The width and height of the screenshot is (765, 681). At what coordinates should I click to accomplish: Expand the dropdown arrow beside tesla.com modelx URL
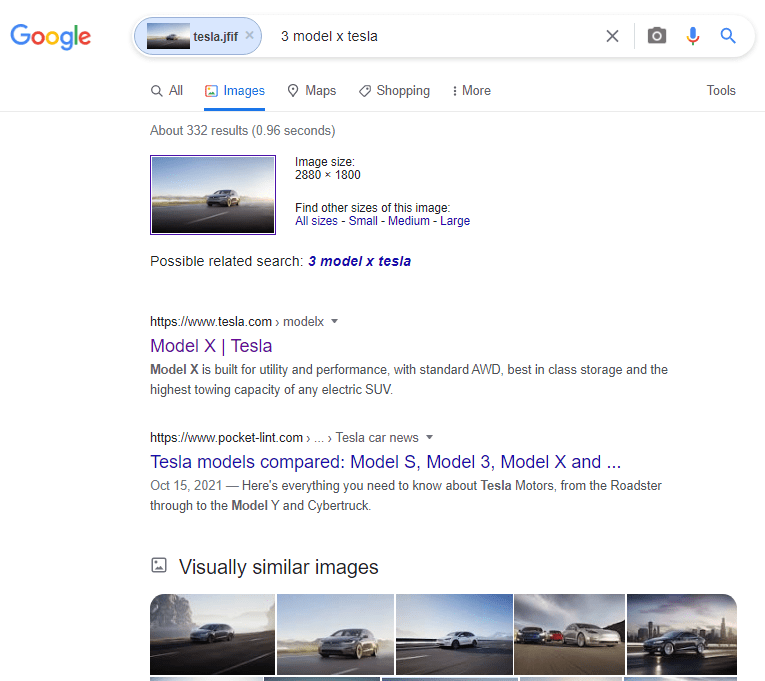pyautogui.click(x=334, y=321)
